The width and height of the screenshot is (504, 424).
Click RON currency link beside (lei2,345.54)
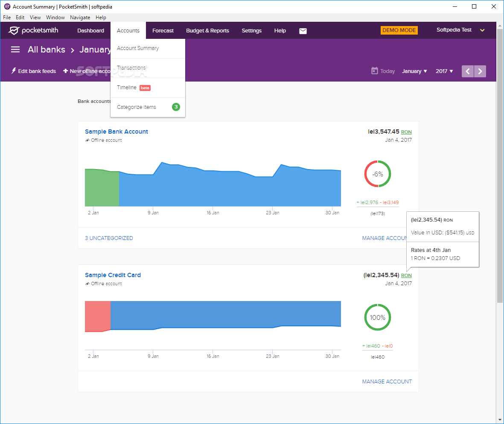tap(406, 275)
